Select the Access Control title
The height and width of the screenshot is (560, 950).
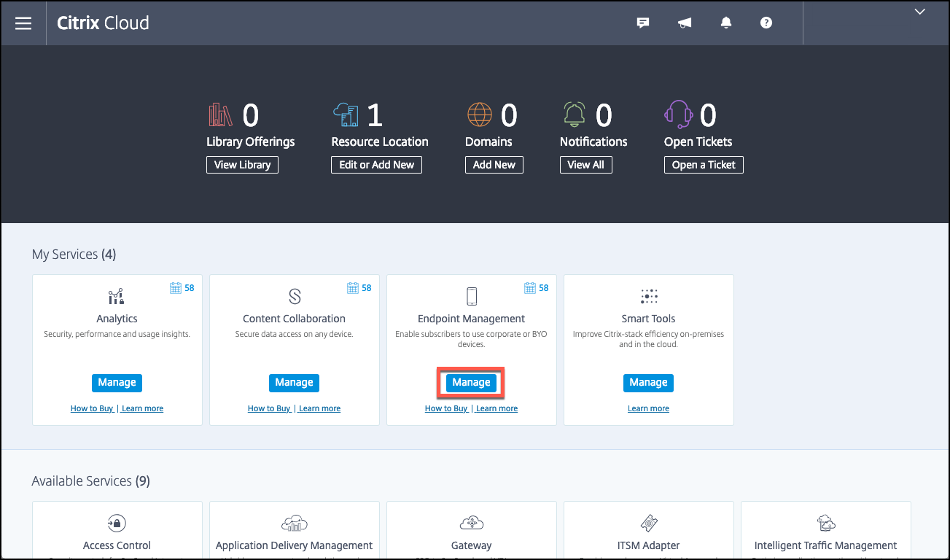(117, 545)
